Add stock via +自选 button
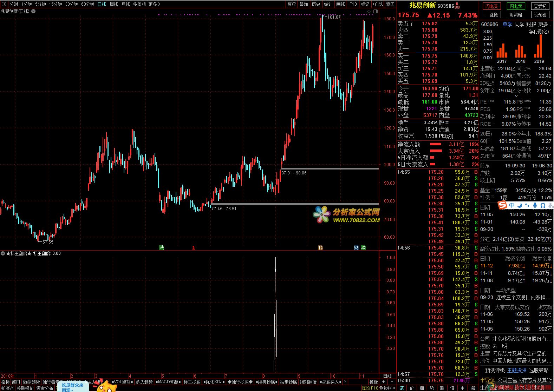The image size is (554, 392). (378, 4)
